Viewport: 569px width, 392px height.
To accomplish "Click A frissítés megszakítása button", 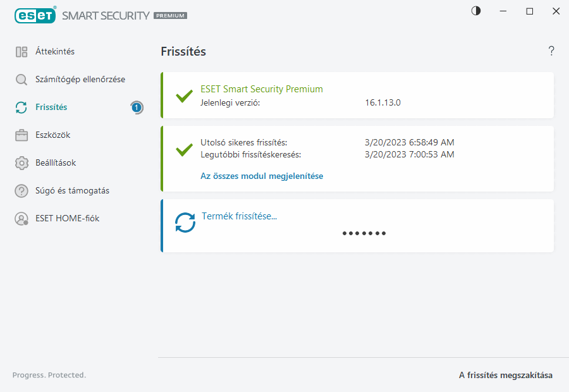I will click(505, 376).
